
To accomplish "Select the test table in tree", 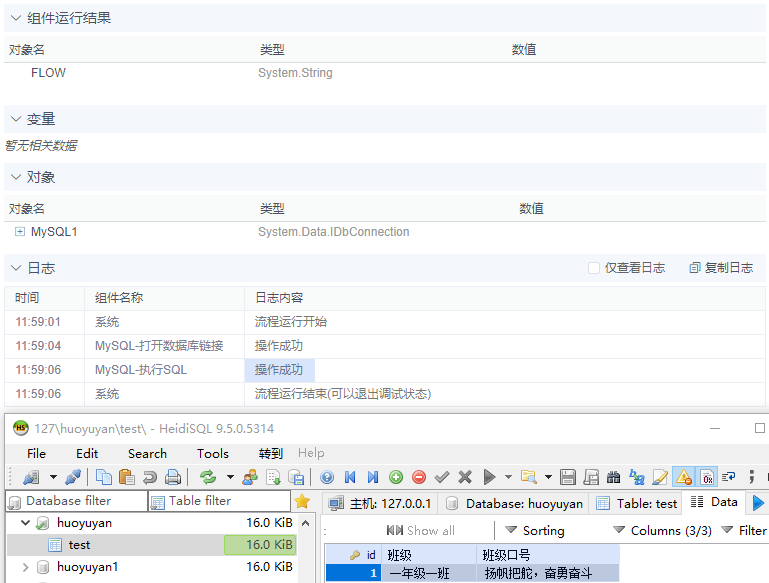I will pos(79,545).
